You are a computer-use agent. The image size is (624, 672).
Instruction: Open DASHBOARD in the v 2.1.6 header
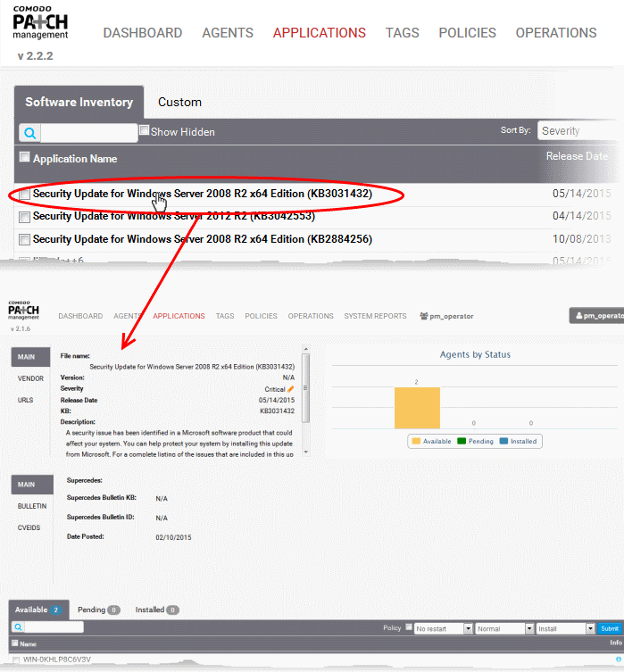80,316
